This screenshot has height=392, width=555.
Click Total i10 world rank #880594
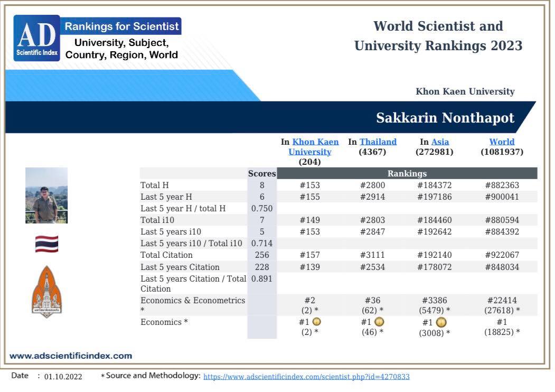point(502,220)
